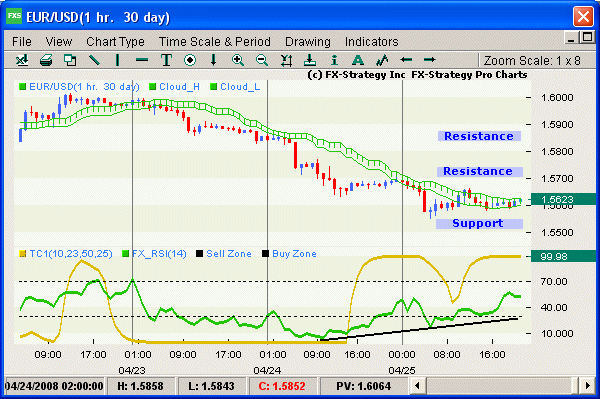600x399 pixels.
Task: Click the 04/23 date axis label
Action: click(132, 370)
